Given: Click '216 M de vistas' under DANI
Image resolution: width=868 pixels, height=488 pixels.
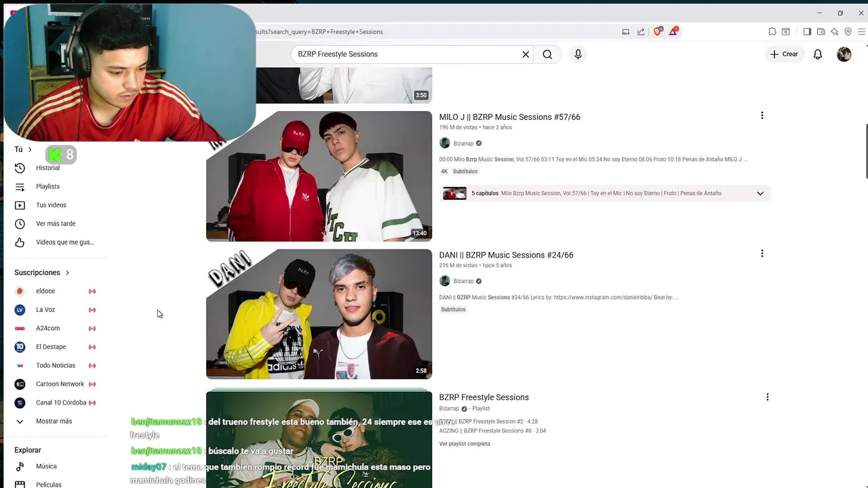Looking at the screenshot, I should [458, 266].
